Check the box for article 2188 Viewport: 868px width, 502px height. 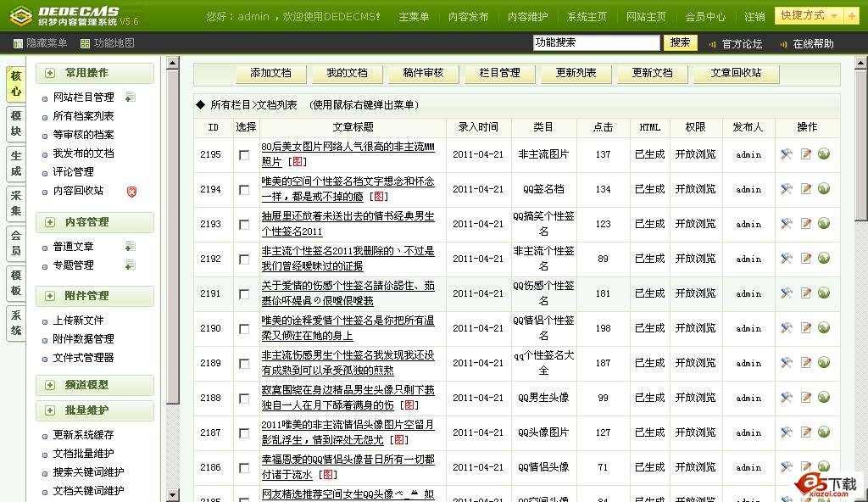point(244,399)
